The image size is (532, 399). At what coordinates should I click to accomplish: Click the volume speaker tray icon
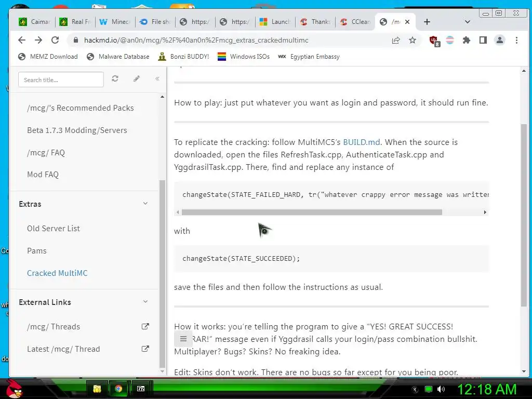pos(441,389)
